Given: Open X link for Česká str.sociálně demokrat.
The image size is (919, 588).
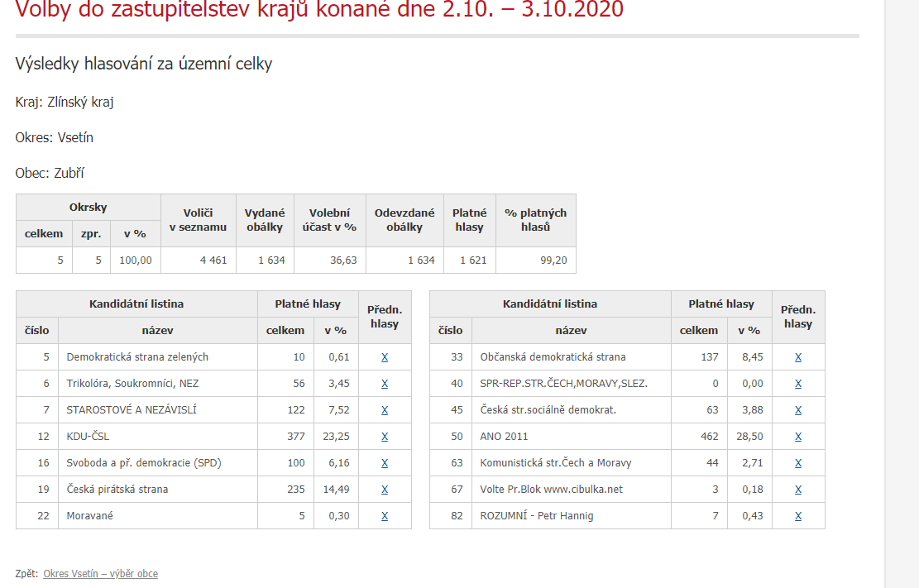Looking at the screenshot, I should pos(798,410).
